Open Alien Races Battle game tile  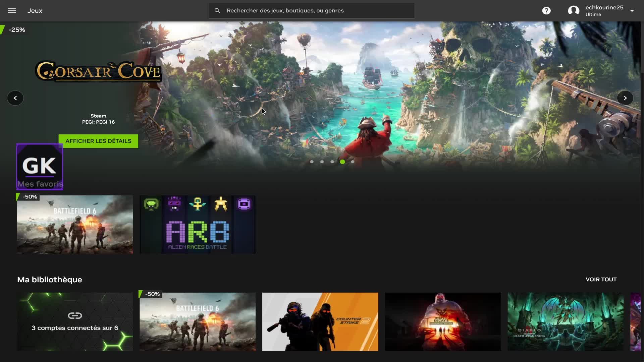tap(198, 225)
